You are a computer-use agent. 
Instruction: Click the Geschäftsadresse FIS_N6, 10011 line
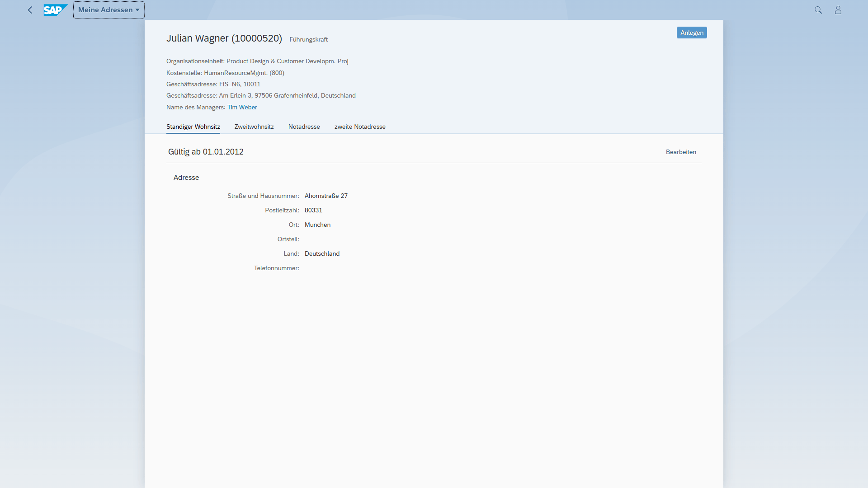click(x=213, y=84)
